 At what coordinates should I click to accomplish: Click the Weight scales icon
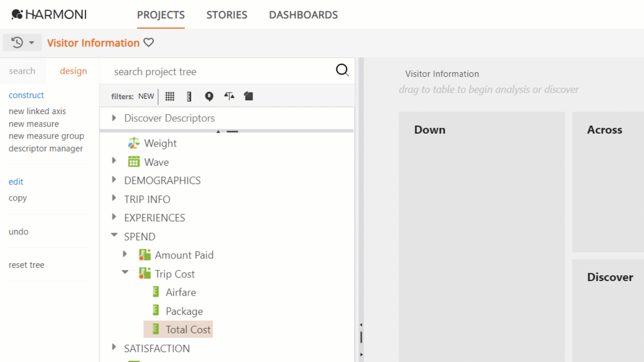pos(133,143)
